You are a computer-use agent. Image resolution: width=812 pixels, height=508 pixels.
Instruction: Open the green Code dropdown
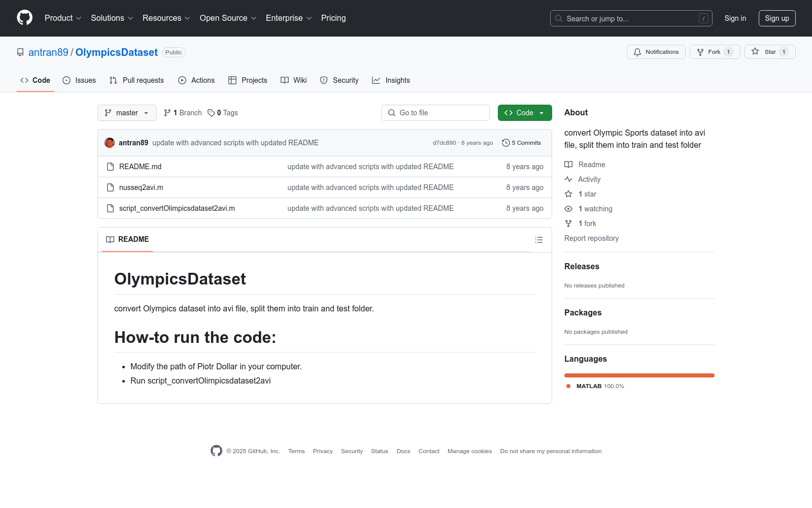(x=525, y=113)
